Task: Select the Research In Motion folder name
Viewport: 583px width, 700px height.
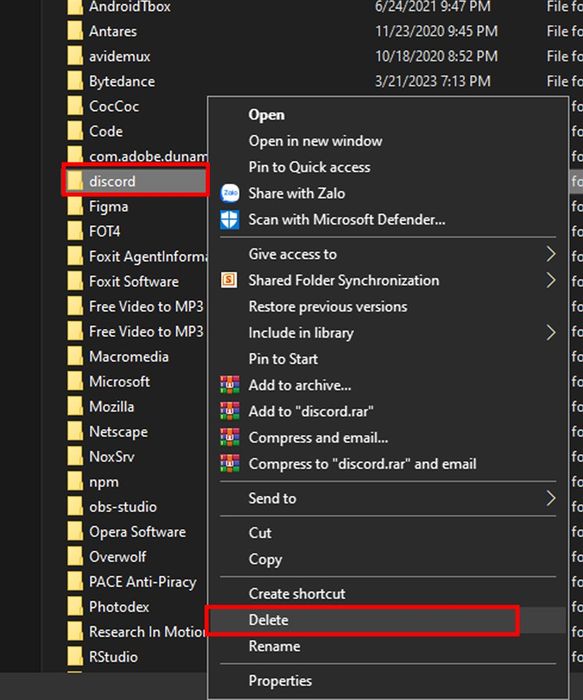Action: coord(148,632)
